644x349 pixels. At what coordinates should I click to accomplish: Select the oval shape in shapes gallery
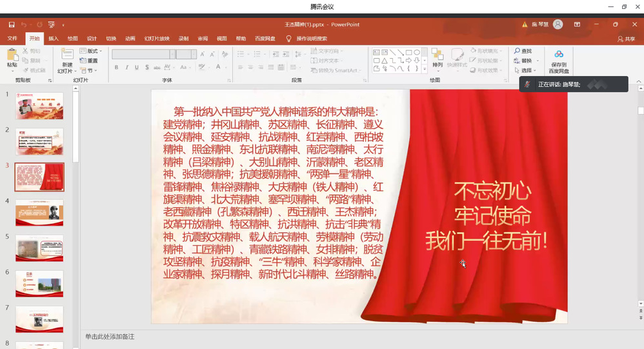click(x=417, y=52)
